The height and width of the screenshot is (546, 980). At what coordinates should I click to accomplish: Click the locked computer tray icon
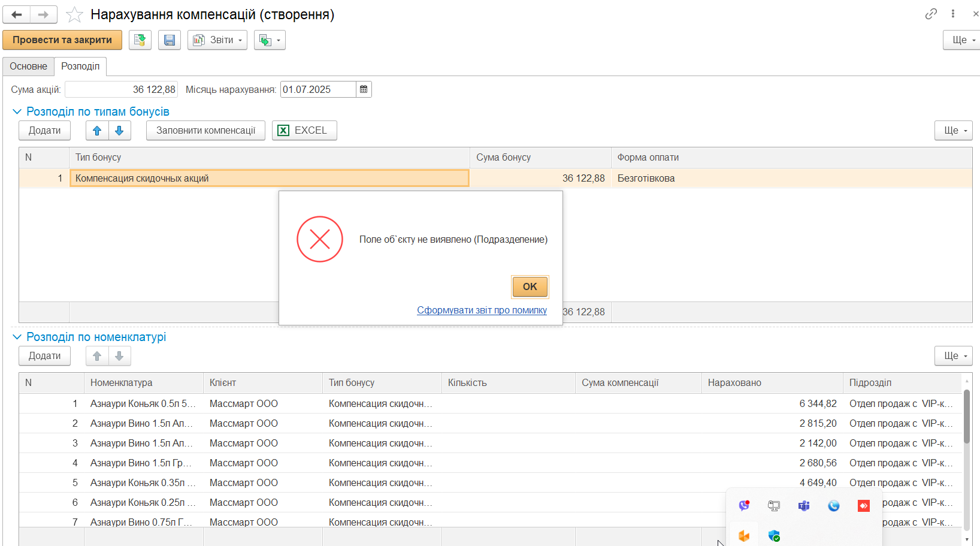774,506
